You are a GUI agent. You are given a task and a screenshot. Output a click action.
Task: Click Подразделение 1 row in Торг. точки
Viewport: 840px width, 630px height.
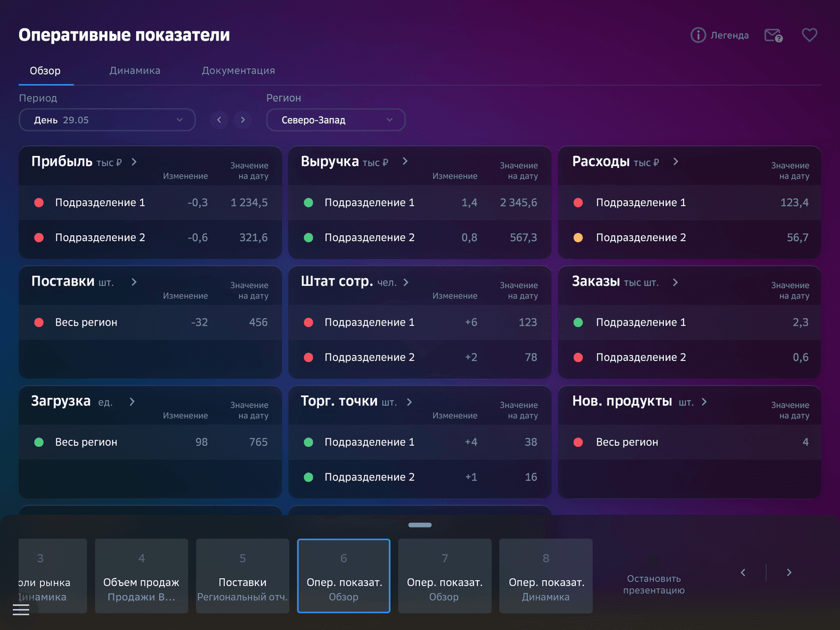click(x=420, y=442)
